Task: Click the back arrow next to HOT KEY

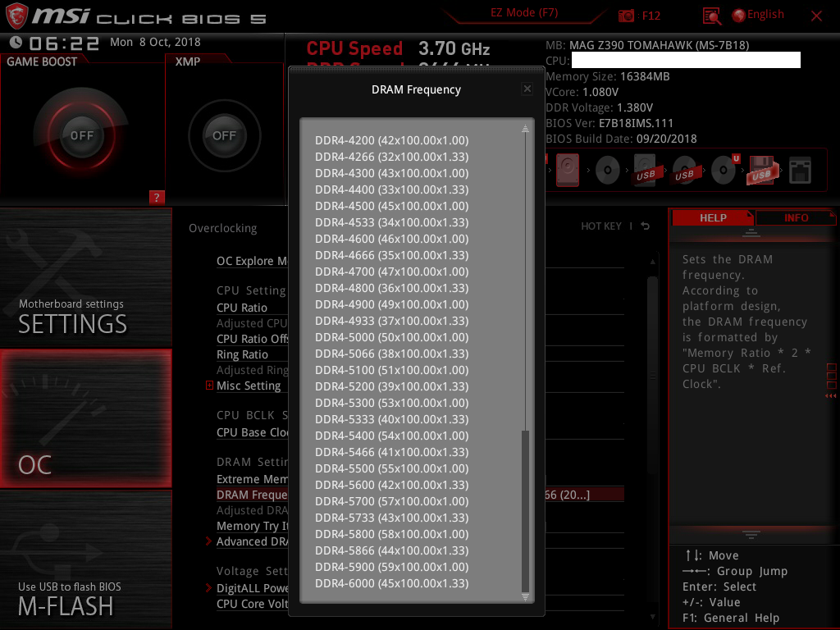Action: pos(646,226)
